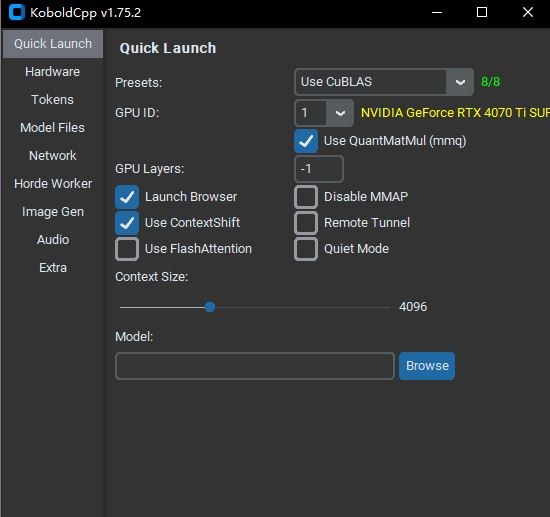Click the GPU Layers input field
Image resolution: width=550 pixels, height=517 pixels.
coord(319,169)
